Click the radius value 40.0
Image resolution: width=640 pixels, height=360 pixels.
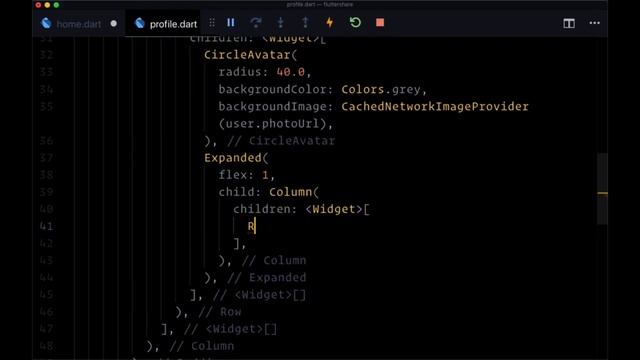[x=291, y=72]
